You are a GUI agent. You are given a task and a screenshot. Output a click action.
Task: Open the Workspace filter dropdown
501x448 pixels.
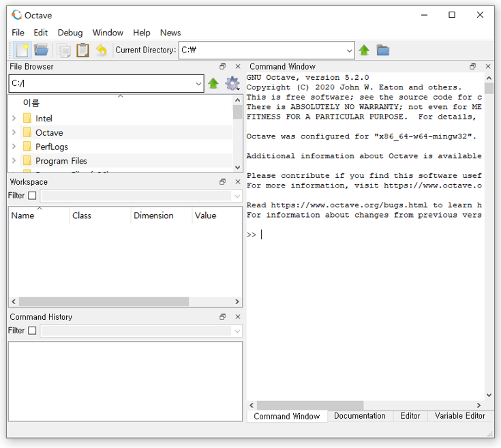pos(237,196)
